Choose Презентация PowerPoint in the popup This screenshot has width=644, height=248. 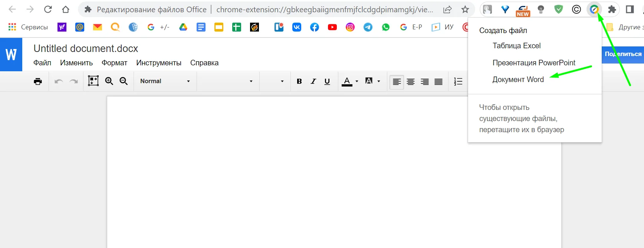coord(534,63)
